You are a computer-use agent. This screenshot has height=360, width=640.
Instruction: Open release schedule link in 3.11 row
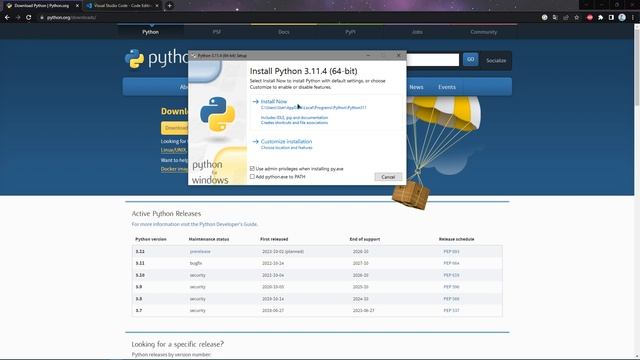tap(451, 263)
